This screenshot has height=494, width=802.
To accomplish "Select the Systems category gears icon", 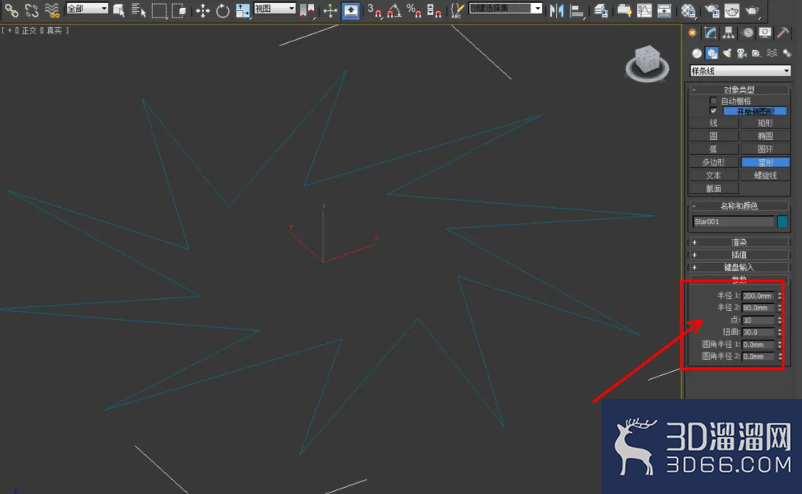I will [x=787, y=53].
